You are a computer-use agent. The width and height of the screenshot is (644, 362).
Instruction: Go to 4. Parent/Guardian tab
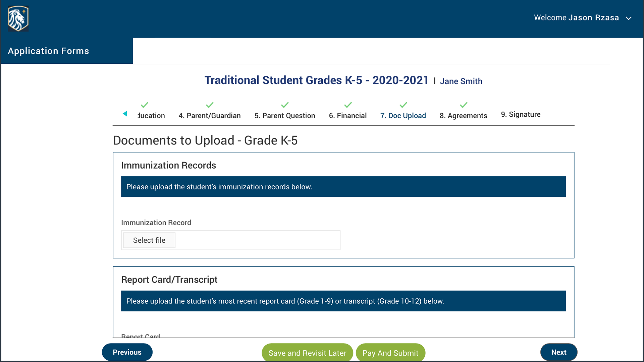pyautogui.click(x=210, y=116)
